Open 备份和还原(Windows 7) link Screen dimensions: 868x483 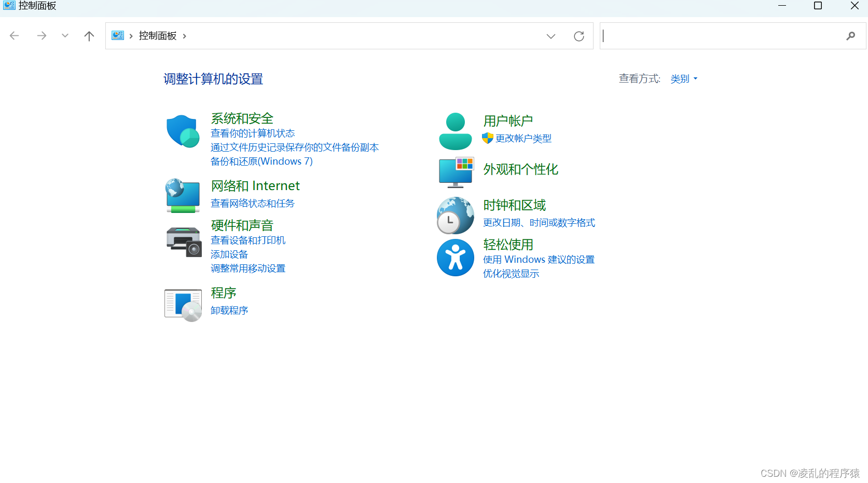[x=261, y=162]
